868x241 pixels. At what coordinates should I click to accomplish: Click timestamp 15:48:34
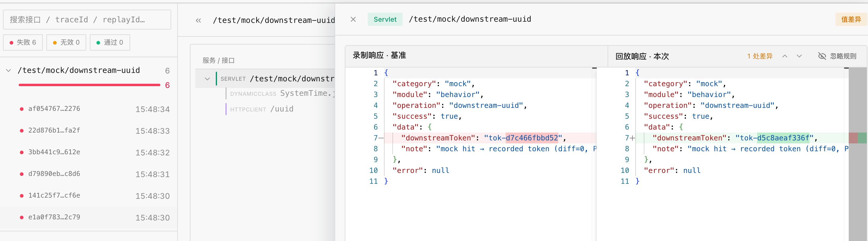[152, 109]
